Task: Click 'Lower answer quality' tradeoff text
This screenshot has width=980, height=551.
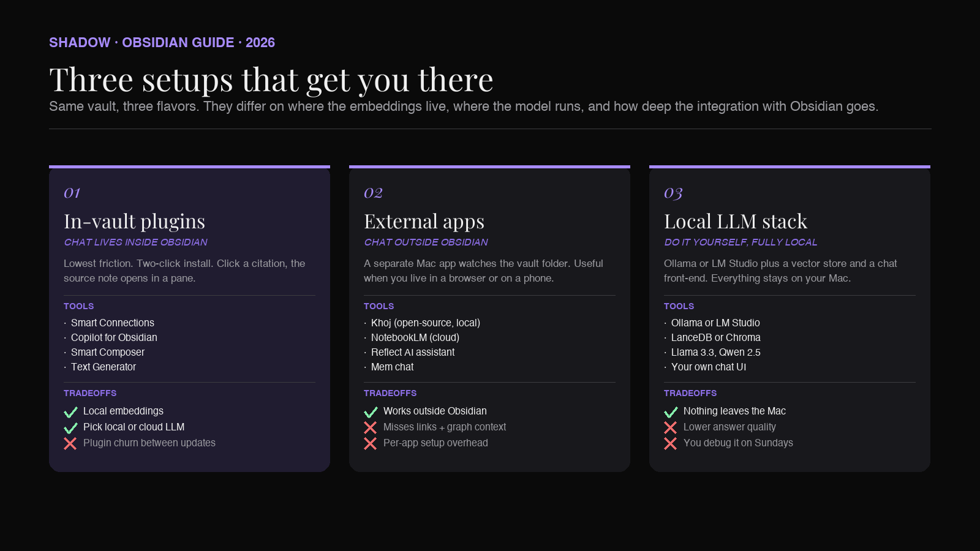Action: coord(729,427)
